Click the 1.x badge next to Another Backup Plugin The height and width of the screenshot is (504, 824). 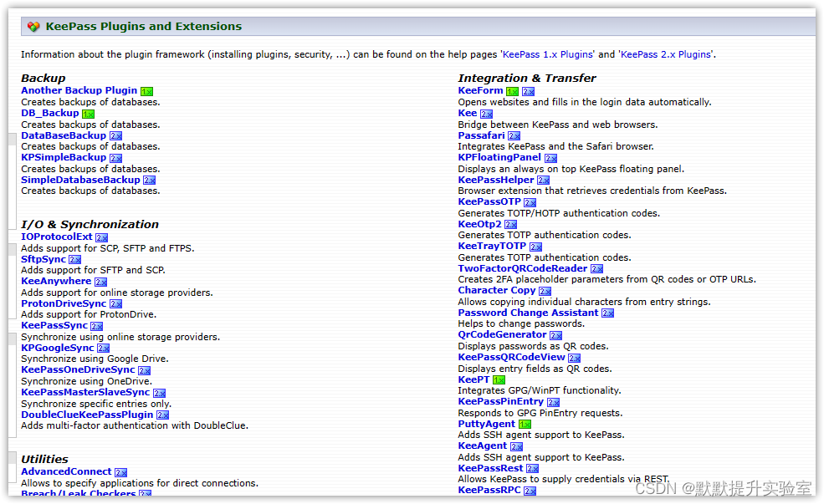[x=146, y=91]
